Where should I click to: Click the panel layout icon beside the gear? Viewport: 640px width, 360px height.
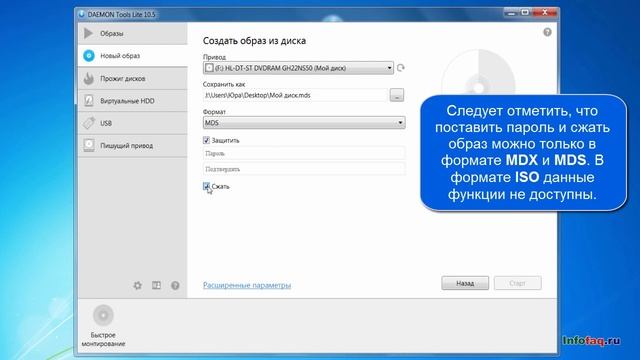tap(156, 285)
